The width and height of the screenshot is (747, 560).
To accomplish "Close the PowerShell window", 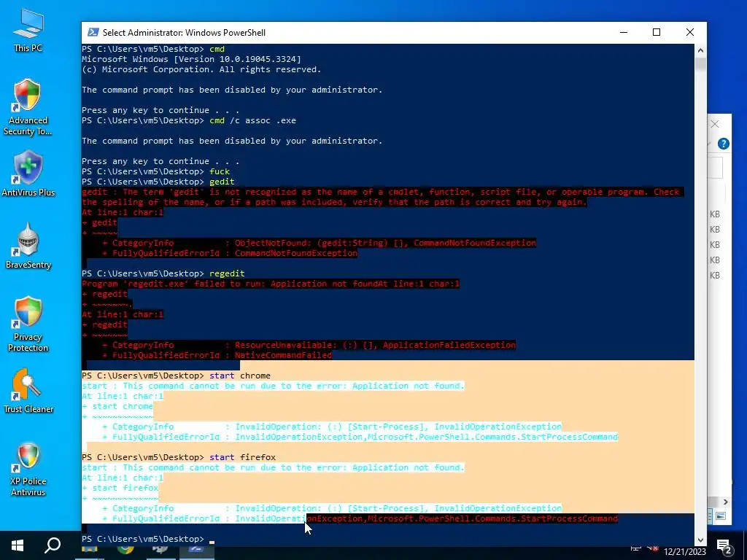I will (x=690, y=32).
